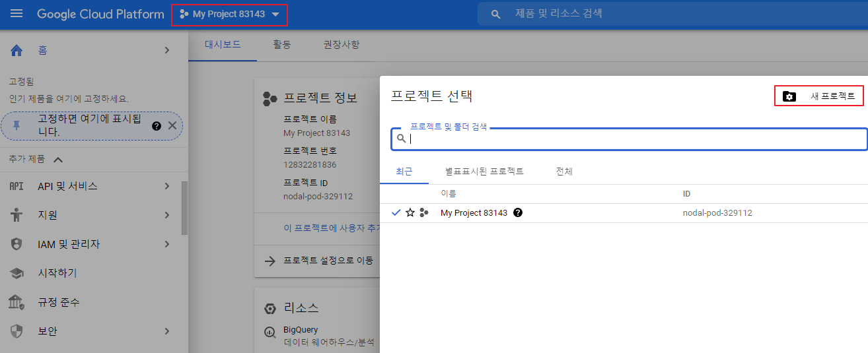Open the hamburger navigation menu
This screenshot has width=868, height=353.
[x=17, y=14]
